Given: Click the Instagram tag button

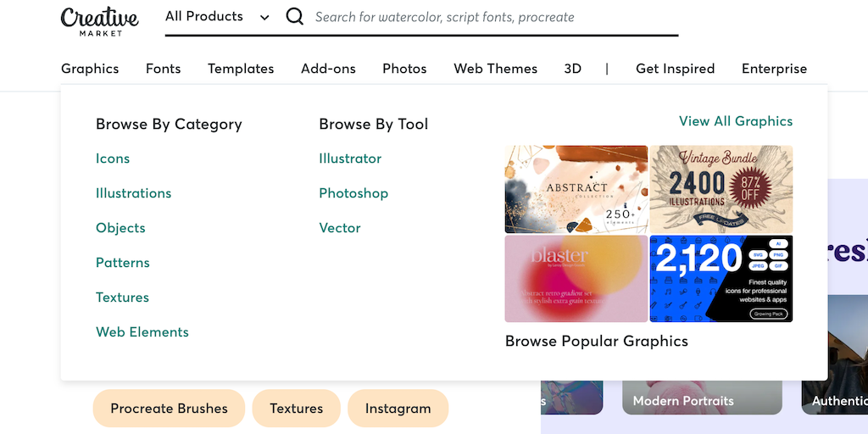Looking at the screenshot, I should [398, 409].
